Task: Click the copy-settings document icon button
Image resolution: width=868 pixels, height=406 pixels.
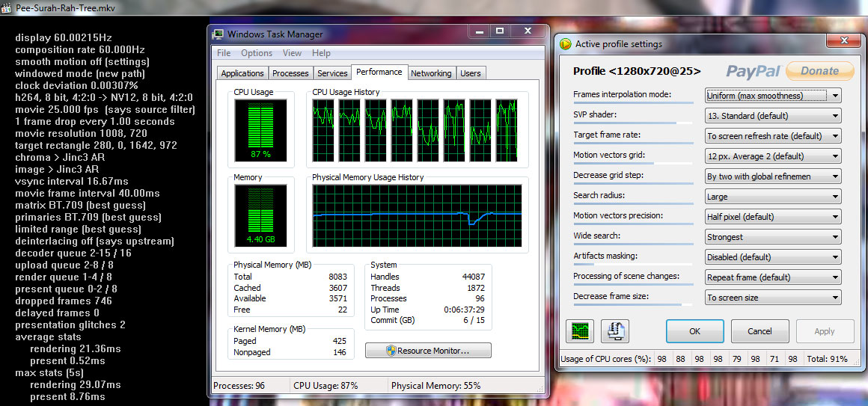Action: [614, 330]
